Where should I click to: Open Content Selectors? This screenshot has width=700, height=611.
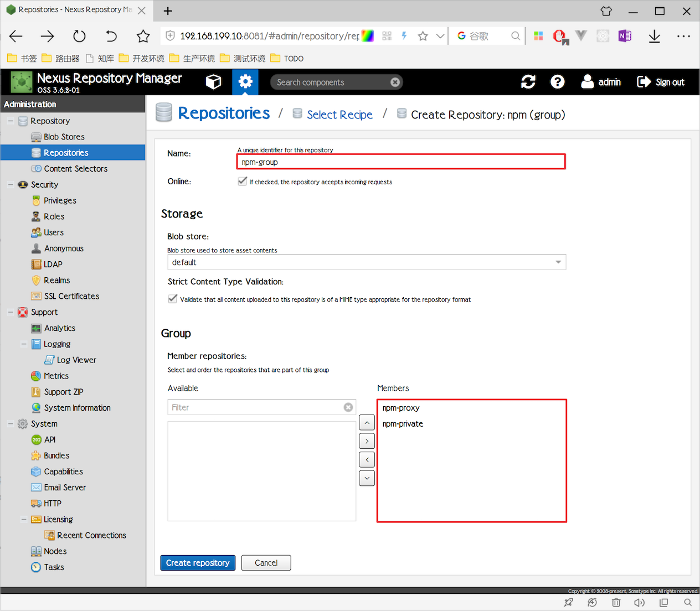click(x=75, y=169)
